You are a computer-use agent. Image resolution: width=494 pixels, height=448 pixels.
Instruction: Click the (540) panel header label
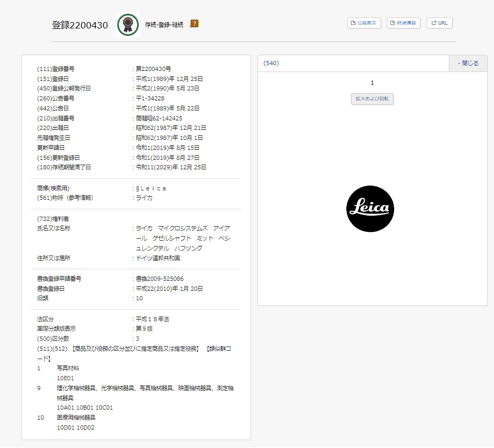tap(271, 64)
